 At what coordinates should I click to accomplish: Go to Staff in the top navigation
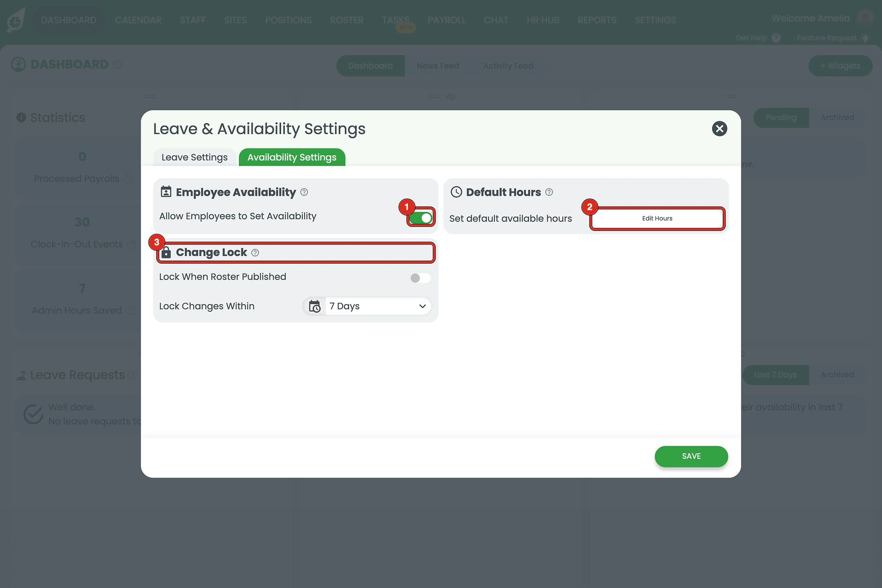point(193,20)
